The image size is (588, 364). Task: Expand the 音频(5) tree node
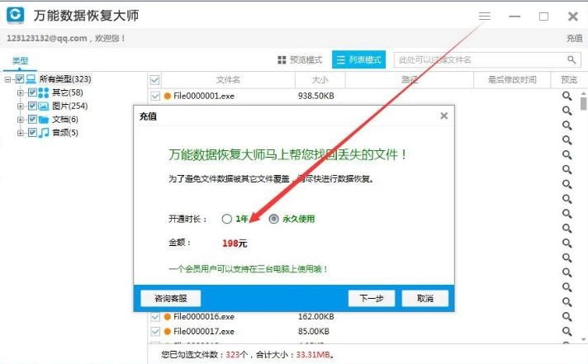coord(21,133)
